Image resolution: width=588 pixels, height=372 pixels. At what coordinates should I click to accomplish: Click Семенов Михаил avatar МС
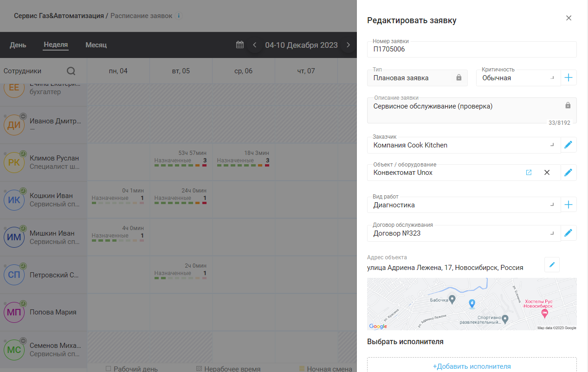tap(14, 350)
